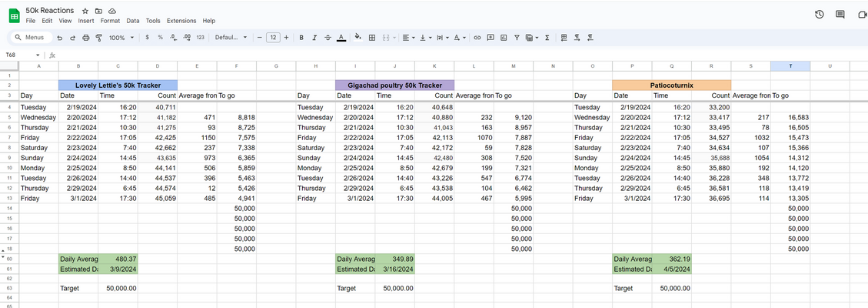Open the fill color picker
The height and width of the screenshot is (308, 868).
pos(358,38)
